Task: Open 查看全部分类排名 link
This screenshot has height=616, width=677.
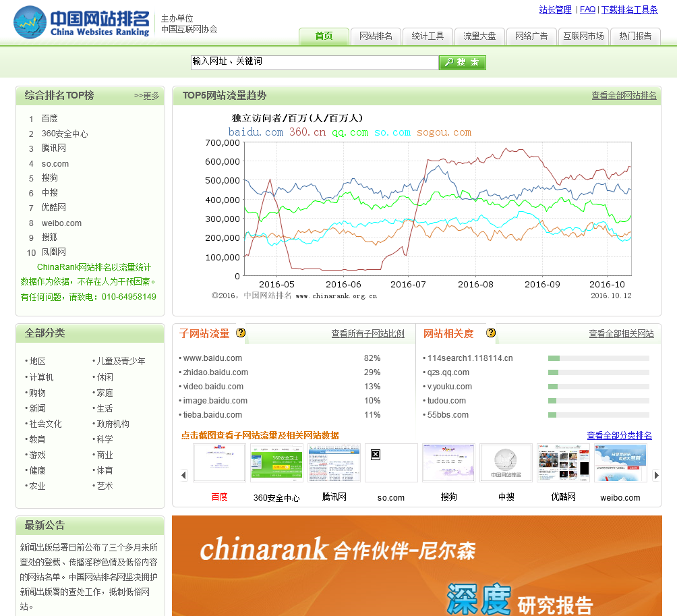Action: [x=619, y=435]
